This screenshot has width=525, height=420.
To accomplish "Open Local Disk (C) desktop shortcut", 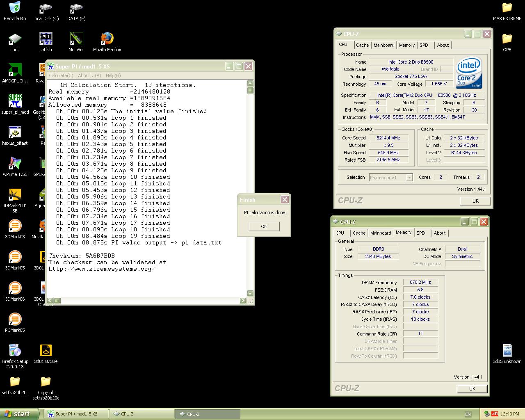I will coord(46,11).
